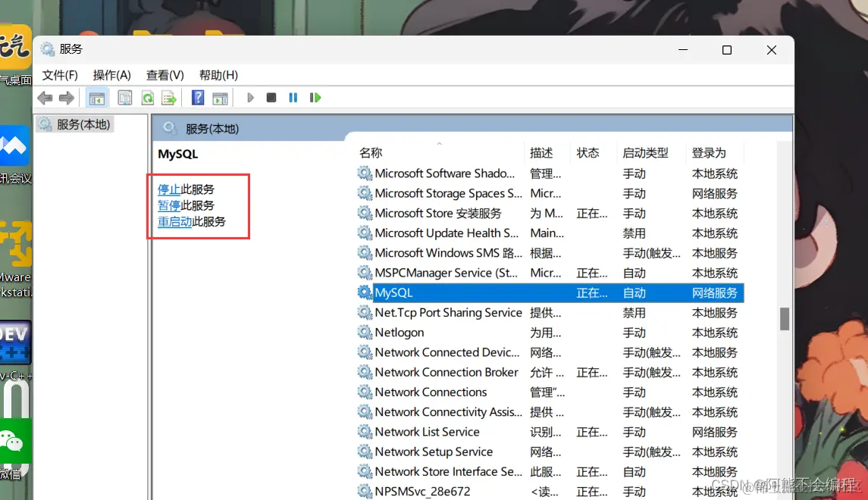Image resolution: width=868 pixels, height=500 pixels.
Task: Open the Dev-C++ desktop icon
Action: pos(15,342)
